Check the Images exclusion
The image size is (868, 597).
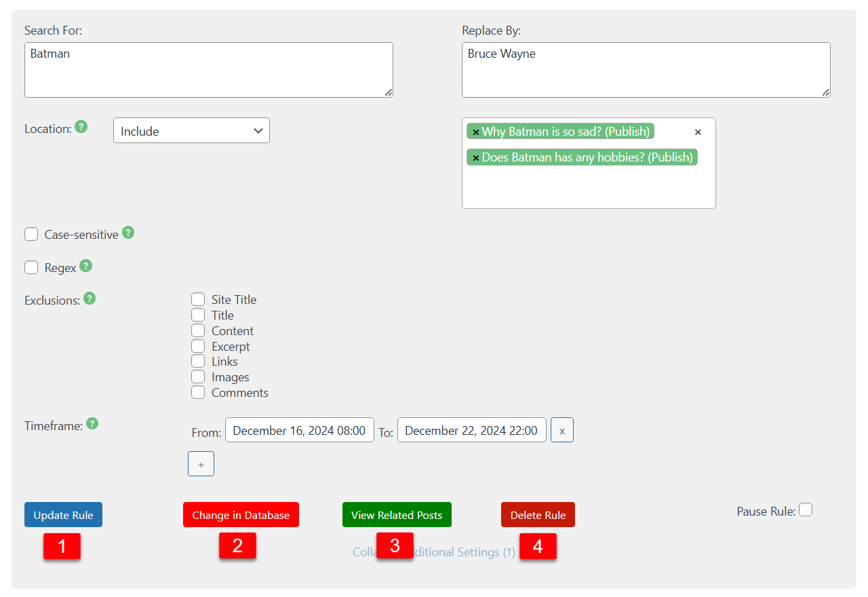tap(198, 377)
